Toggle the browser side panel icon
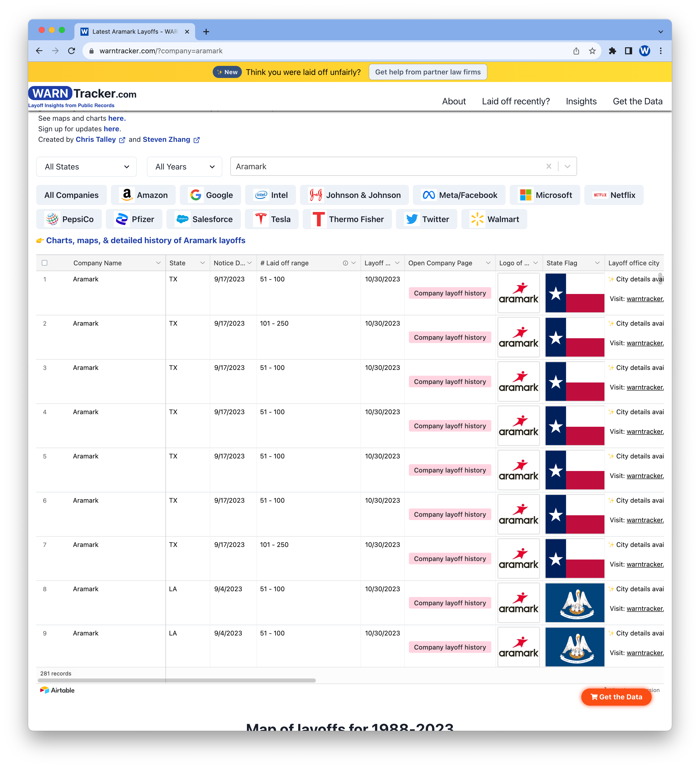The width and height of the screenshot is (700, 768). [x=628, y=51]
